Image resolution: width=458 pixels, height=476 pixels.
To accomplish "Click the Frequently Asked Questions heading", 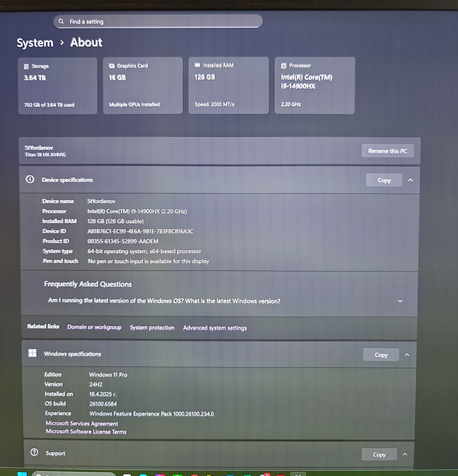I will click(88, 284).
